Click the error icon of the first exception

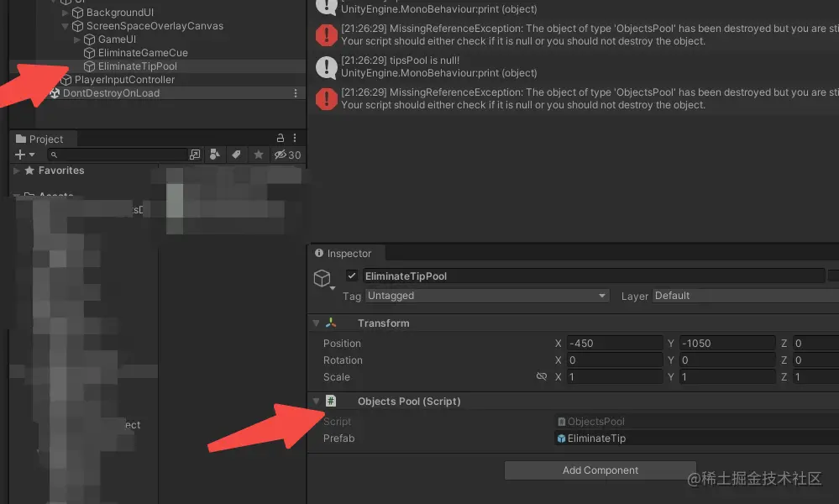coord(326,35)
